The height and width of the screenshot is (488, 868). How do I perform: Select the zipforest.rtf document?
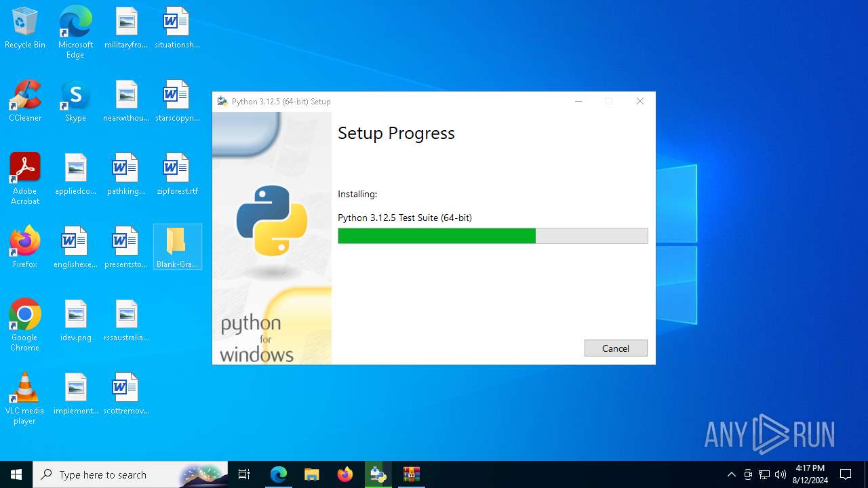[177, 175]
